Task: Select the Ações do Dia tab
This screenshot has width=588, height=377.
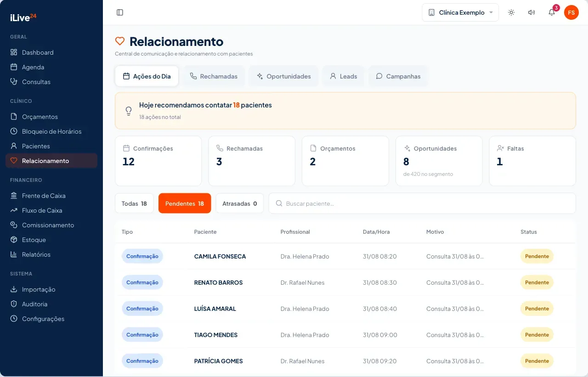Action: click(147, 76)
